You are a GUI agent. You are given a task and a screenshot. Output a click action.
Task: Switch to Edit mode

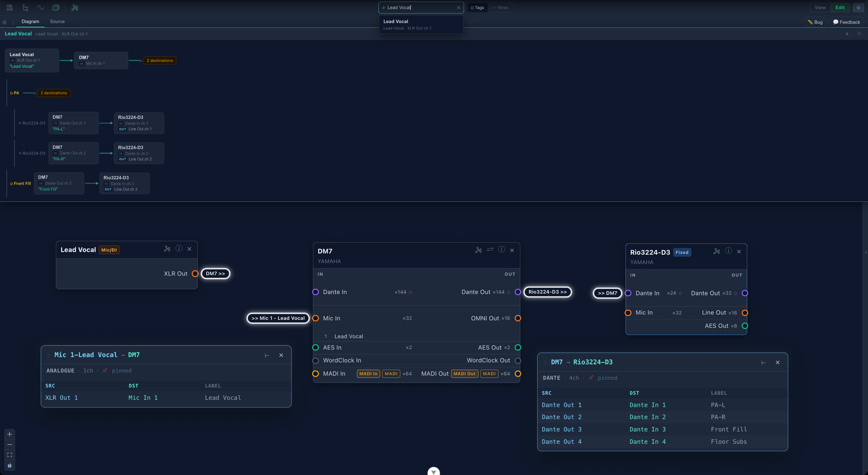840,7
